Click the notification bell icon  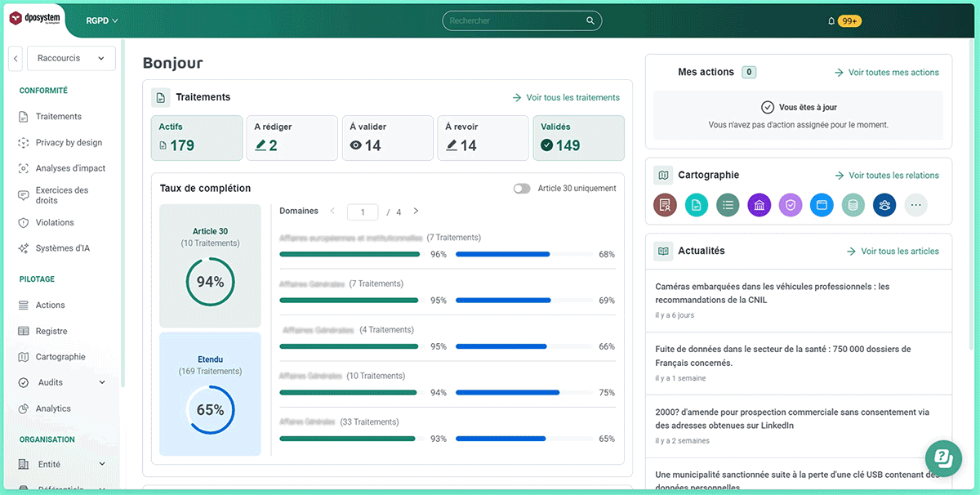[831, 20]
